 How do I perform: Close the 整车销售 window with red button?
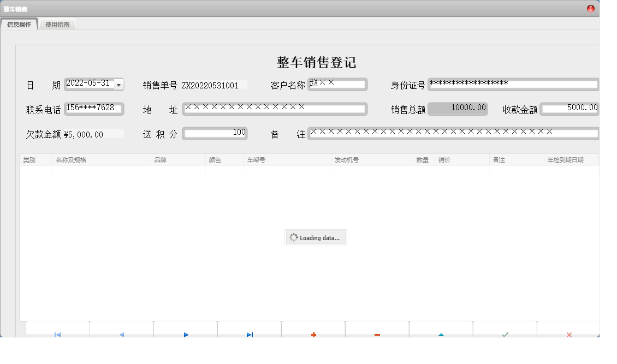(591, 9)
